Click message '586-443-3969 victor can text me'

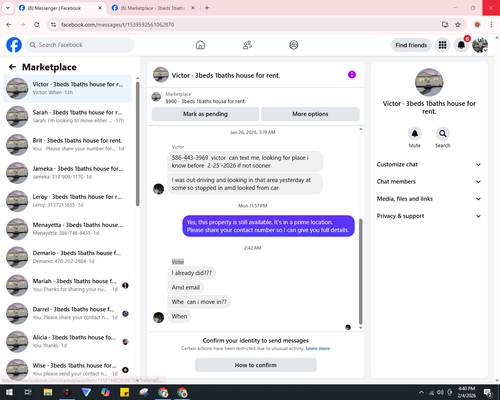point(245,161)
